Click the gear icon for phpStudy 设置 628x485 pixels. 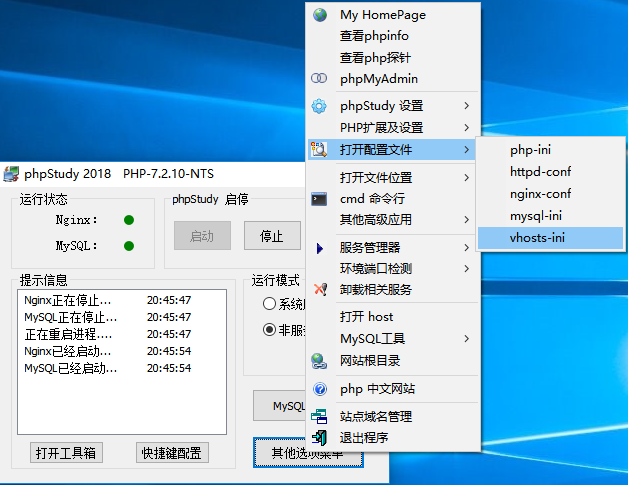tap(319, 106)
